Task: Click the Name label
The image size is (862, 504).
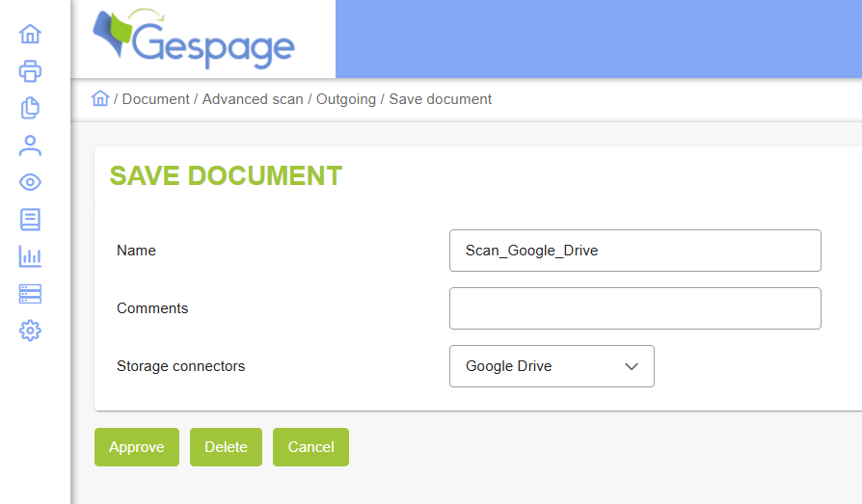Action: pos(136,251)
